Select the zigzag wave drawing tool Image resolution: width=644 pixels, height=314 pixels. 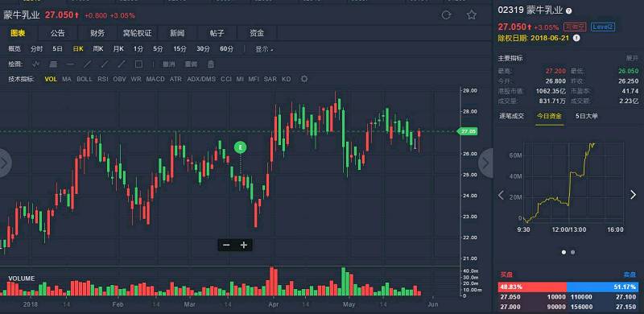(36, 64)
